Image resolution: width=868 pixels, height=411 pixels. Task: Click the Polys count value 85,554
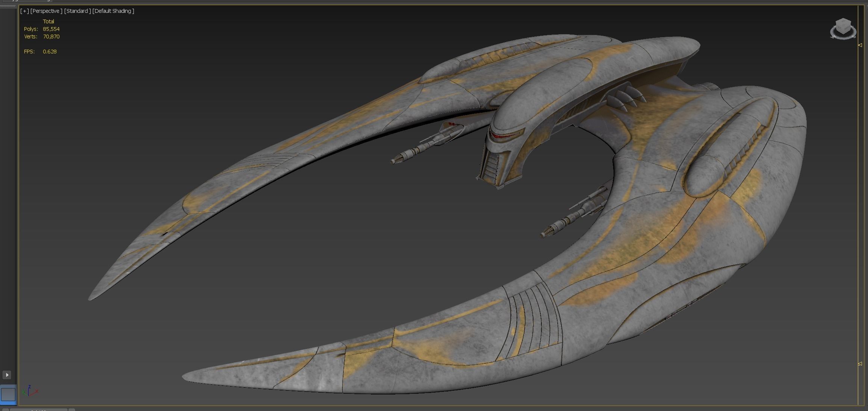[x=51, y=29]
